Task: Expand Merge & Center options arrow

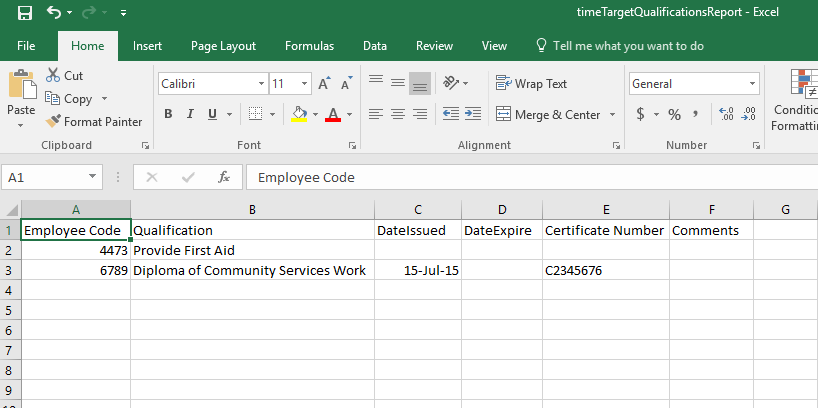Action: pyautogui.click(x=612, y=114)
